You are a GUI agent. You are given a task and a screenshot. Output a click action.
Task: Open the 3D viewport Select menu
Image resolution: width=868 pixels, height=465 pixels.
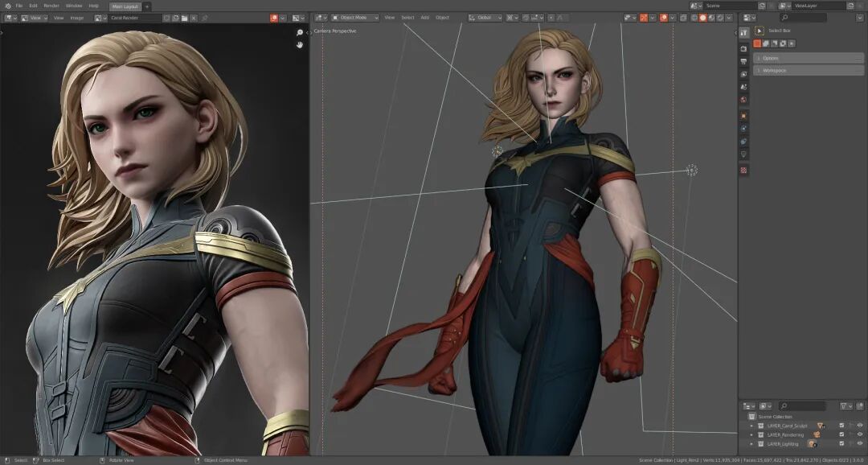point(408,18)
